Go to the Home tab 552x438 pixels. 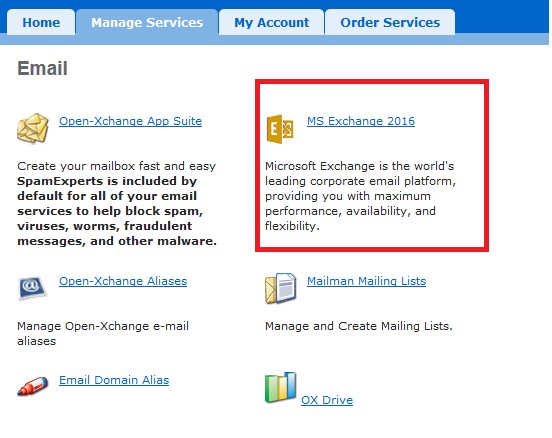[x=41, y=22]
